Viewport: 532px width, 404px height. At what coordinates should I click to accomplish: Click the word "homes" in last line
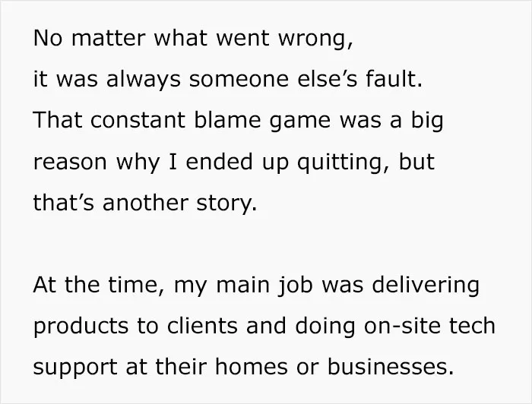coord(251,367)
